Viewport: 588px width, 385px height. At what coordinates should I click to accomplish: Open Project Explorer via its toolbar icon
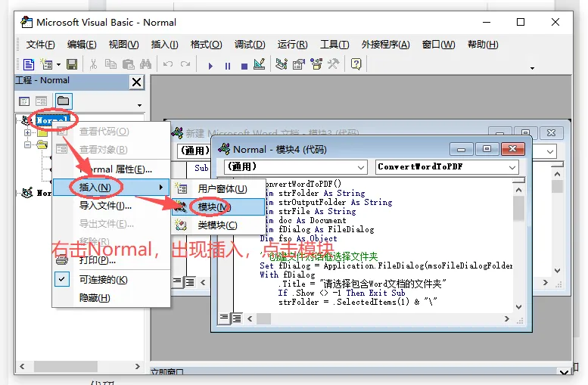[x=282, y=64]
